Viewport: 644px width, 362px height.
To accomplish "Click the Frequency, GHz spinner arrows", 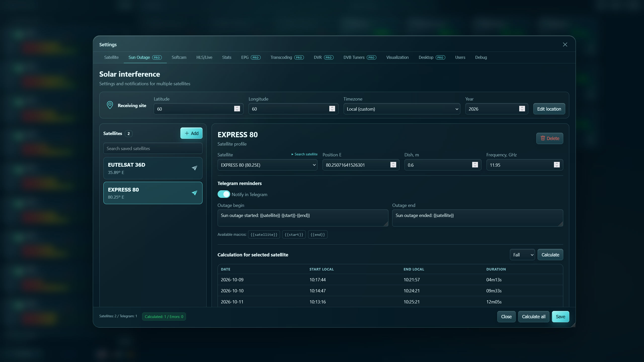I will pyautogui.click(x=557, y=165).
